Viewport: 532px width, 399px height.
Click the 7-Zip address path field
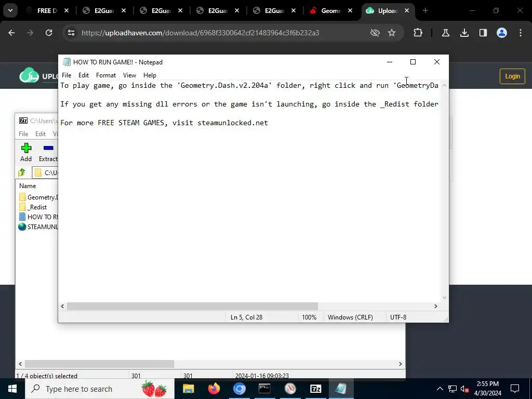(46, 172)
